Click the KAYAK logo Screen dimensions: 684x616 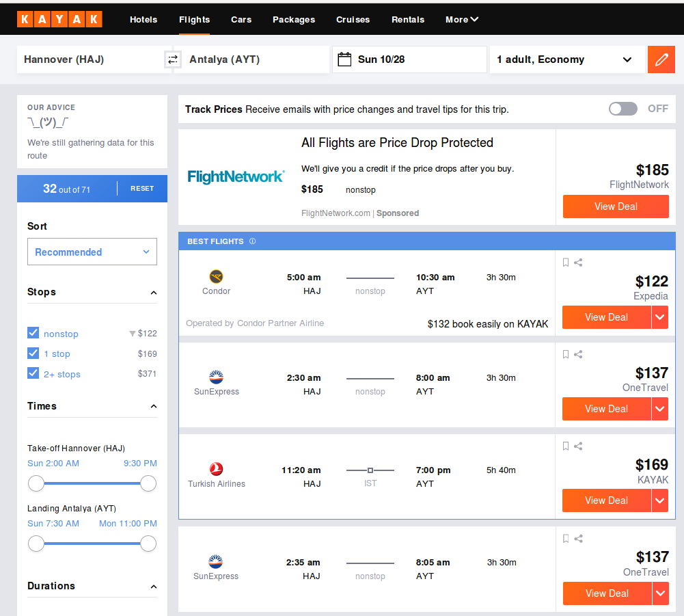tap(59, 19)
